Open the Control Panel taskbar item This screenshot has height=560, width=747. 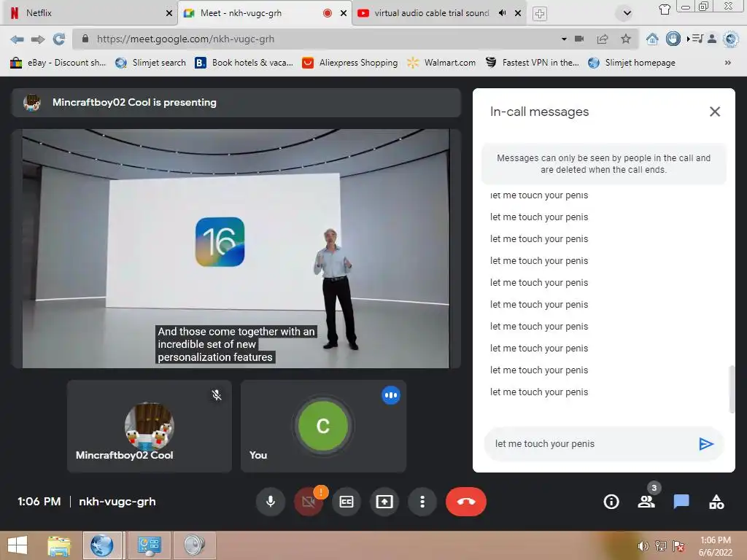point(149,545)
